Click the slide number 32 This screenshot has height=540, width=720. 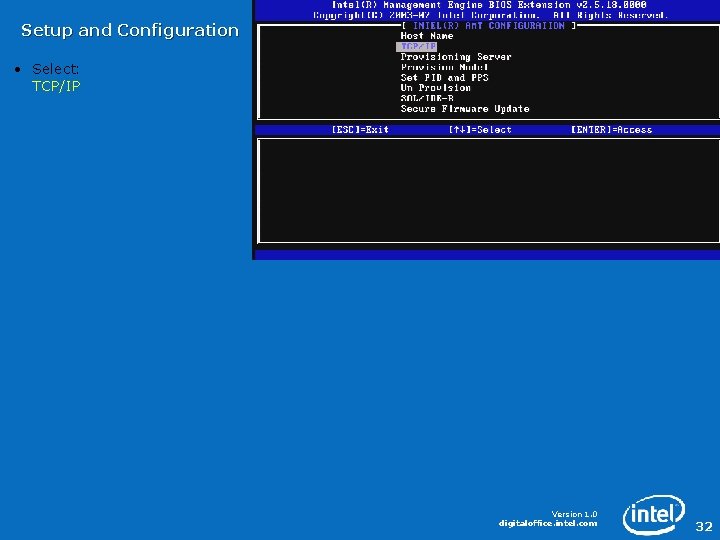[703, 526]
